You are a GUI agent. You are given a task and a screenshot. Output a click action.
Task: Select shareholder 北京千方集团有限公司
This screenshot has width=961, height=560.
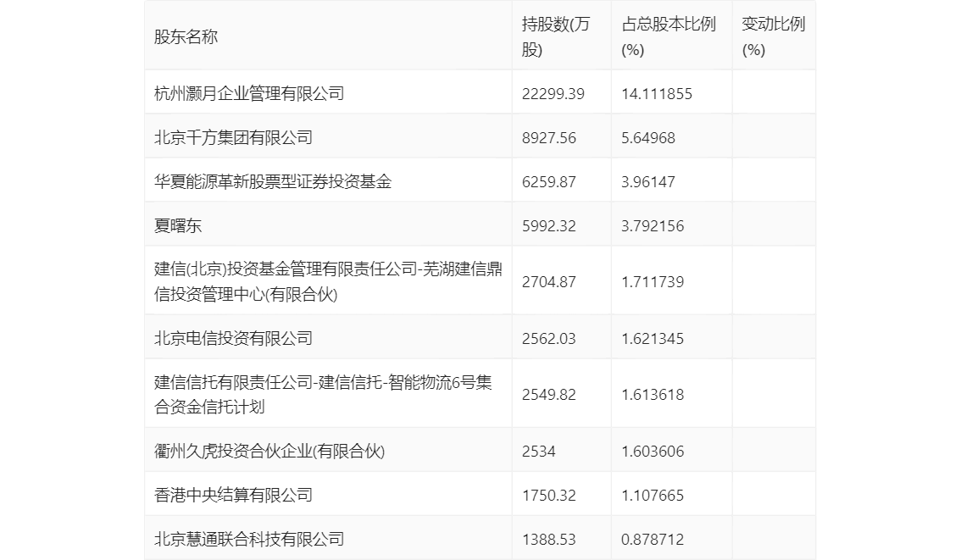(233, 138)
